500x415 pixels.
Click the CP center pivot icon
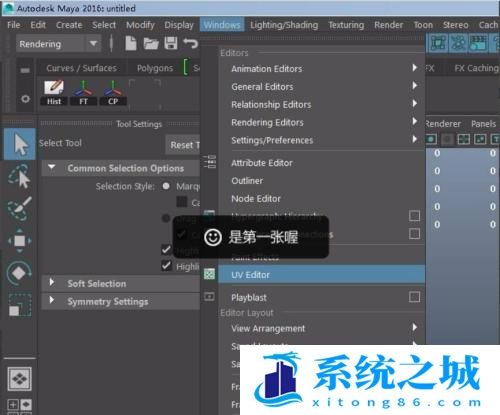[x=113, y=92]
